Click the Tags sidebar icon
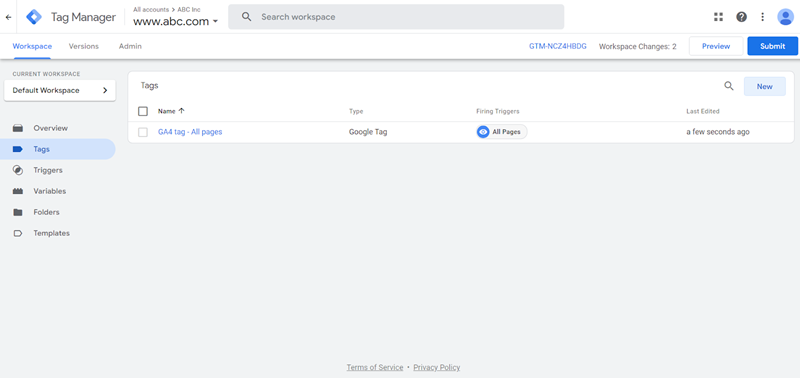The height and width of the screenshot is (378, 800). click(18, 149)
